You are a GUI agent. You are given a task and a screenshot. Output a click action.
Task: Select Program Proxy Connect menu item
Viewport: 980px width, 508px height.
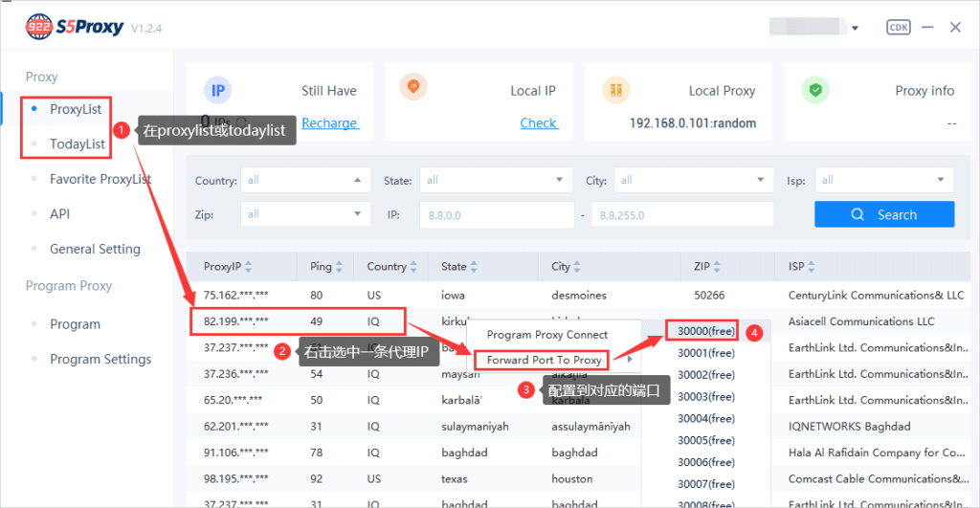(547, 335)
